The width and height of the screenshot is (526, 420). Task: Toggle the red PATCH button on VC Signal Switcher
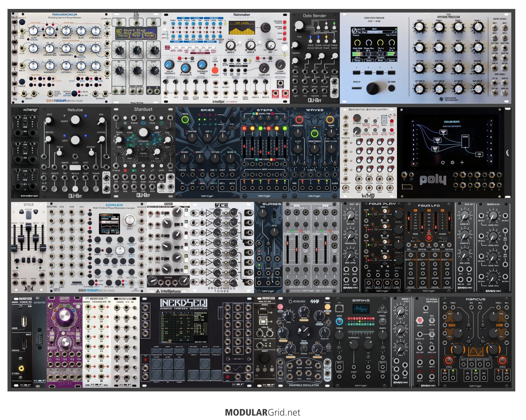420,320
